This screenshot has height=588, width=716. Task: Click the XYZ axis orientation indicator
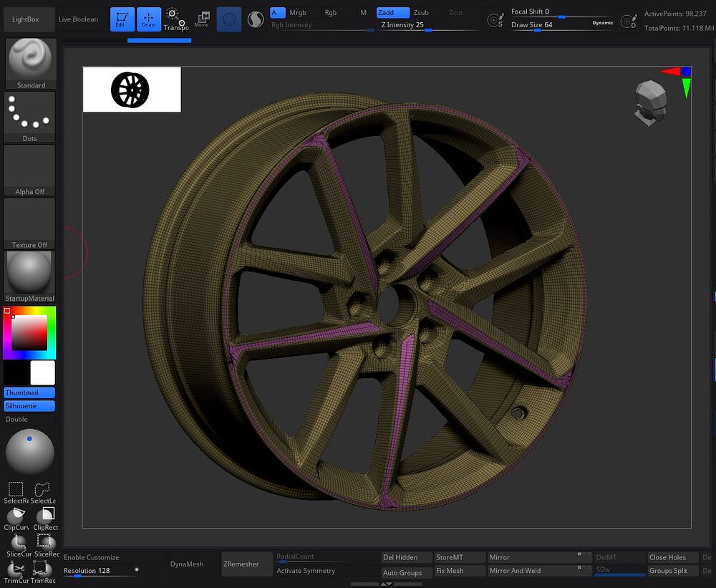[677, 82]
